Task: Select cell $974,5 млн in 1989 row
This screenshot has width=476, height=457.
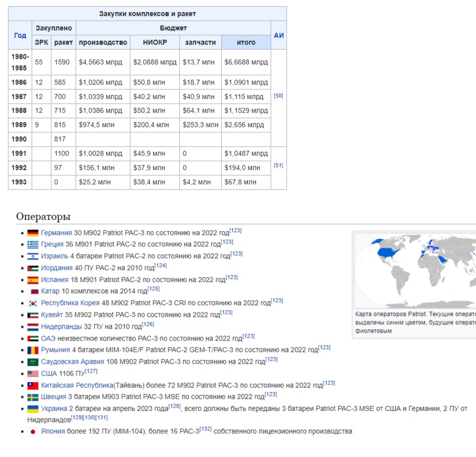Action: point(103,125)
